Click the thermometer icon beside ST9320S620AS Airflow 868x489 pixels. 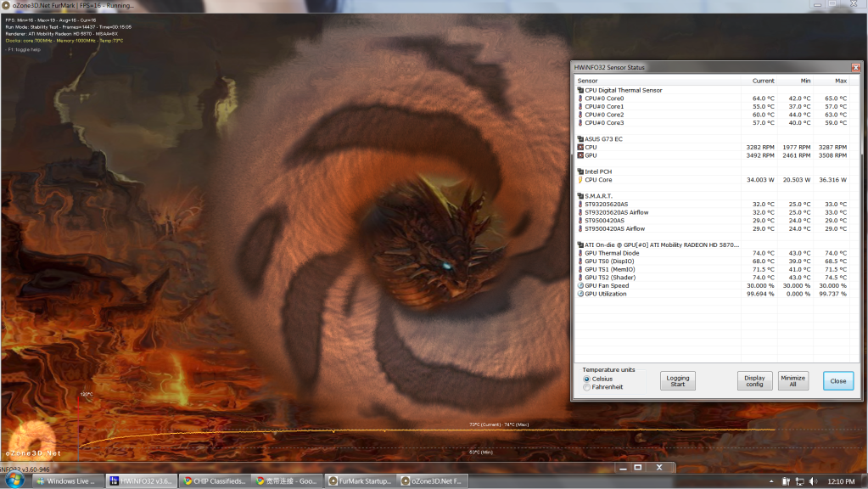(x=580, y=212)
